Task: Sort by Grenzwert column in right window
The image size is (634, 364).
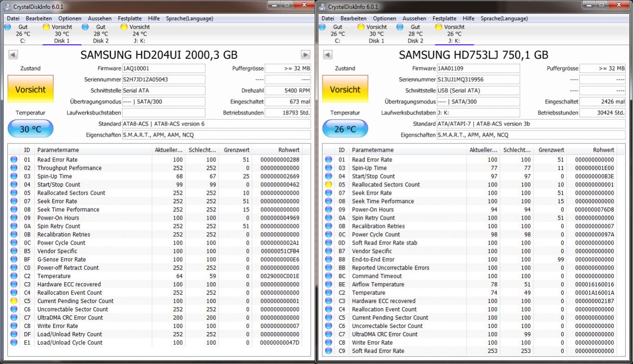Action: pos(551,150)
